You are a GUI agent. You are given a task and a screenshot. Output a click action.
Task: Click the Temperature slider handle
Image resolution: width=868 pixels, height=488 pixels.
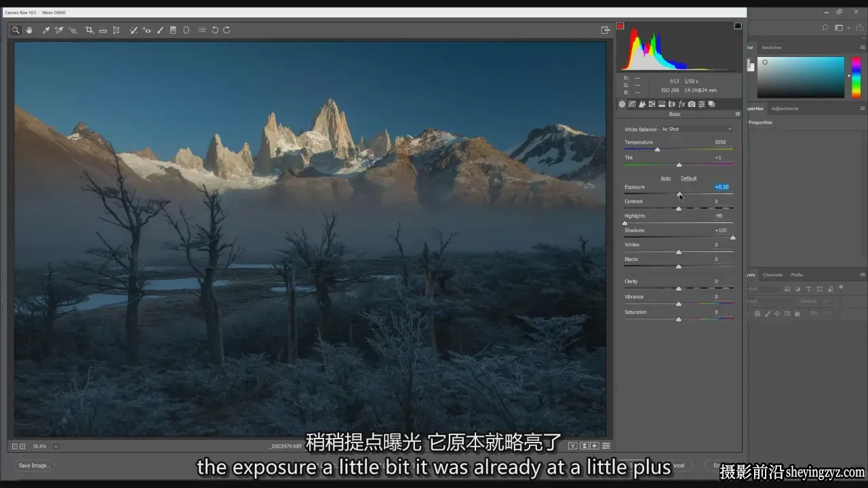point(657,150)
